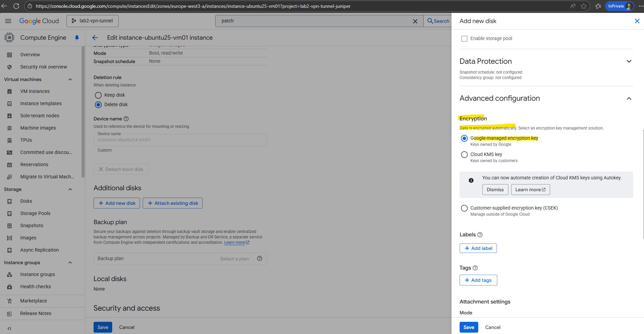Cancel the instance edit
This screenshot has width=644, height=334.
pyautogui.click(x=127, y=327)
